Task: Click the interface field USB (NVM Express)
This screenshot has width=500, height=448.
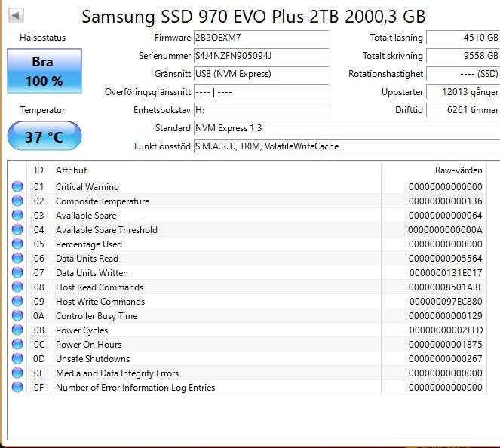Action: coord(261,74)
